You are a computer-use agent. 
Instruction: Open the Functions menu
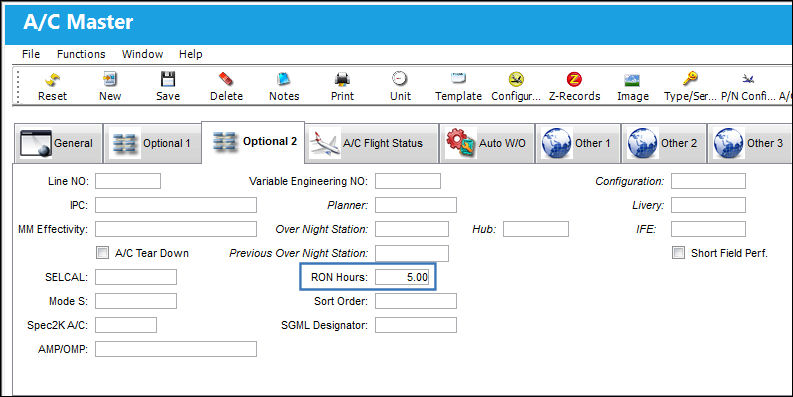81,54
